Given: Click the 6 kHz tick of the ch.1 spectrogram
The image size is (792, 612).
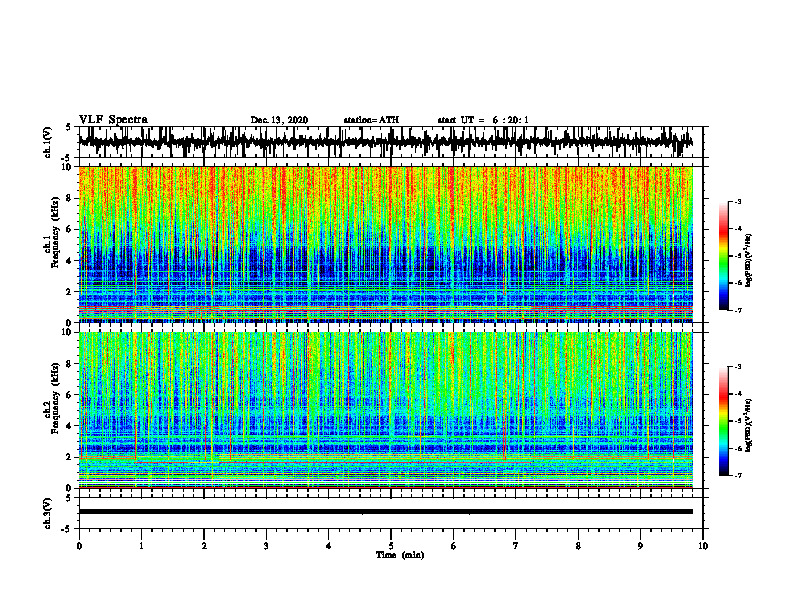Looking at the screenshot, I should (x=69, y=230).
